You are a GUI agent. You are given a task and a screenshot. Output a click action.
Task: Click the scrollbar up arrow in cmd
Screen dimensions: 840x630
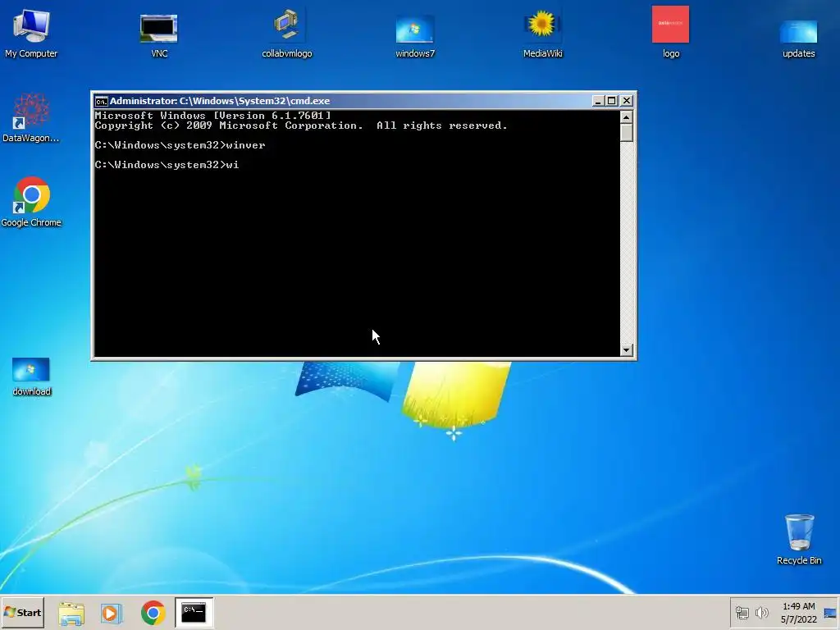[x=626, y=116]
